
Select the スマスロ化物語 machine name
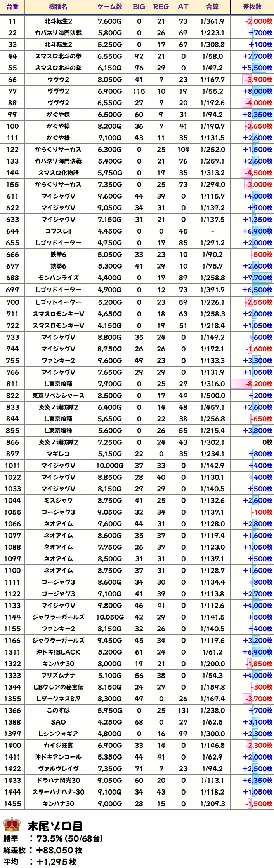point(58,173)
